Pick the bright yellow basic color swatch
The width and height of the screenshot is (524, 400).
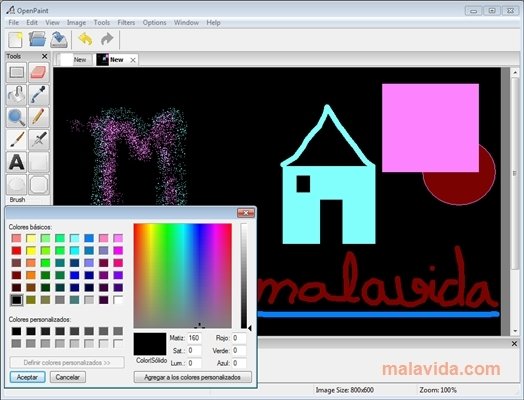point(31,250)
